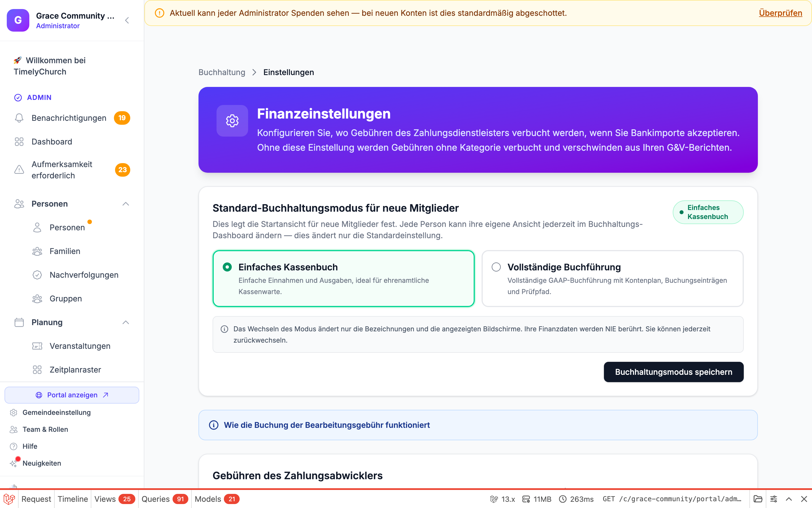The image size is (812, 508).
Task: Click the Benachrichtigungen bell icon
Action: [19, 118]
